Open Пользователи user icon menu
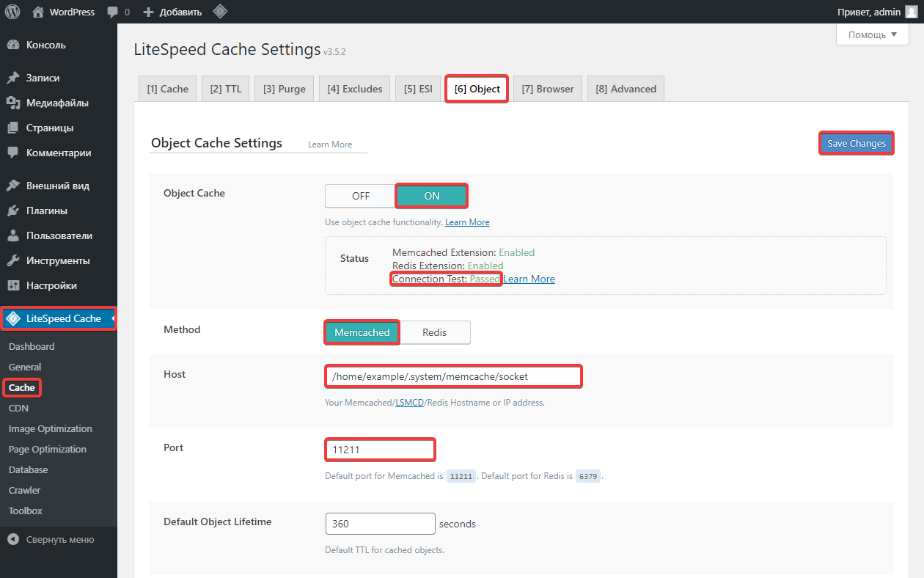This screenshot has height=578, width=924. pyautogui.click(x=13, y=235)
